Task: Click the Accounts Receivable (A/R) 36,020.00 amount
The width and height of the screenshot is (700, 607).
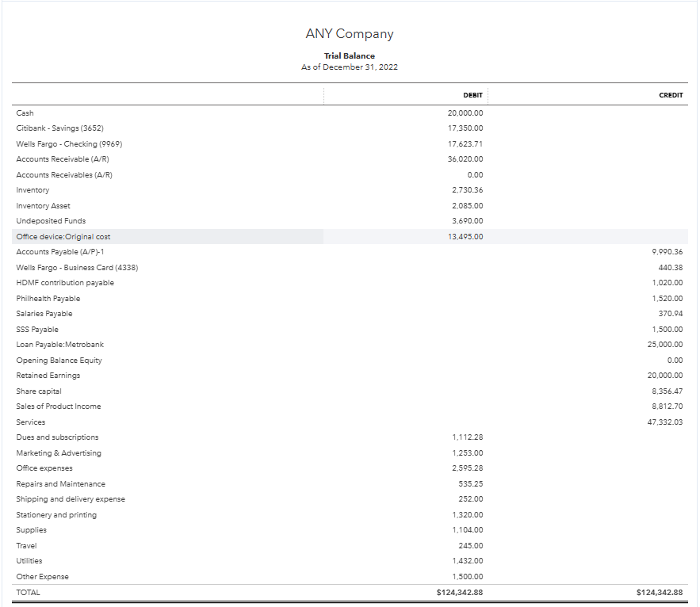Action: pos(465,159)
